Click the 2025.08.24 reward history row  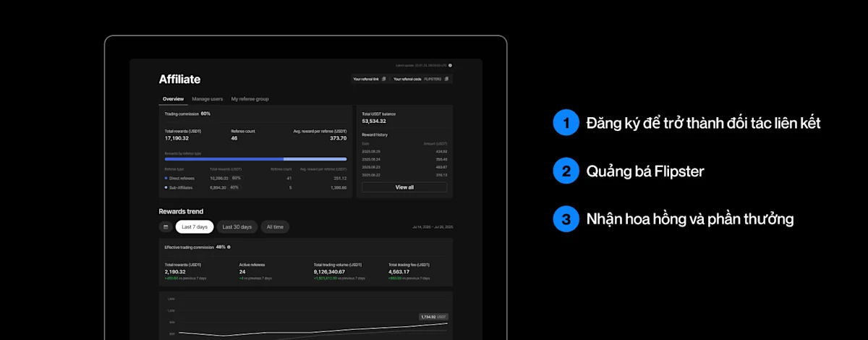tap(404, 159)
